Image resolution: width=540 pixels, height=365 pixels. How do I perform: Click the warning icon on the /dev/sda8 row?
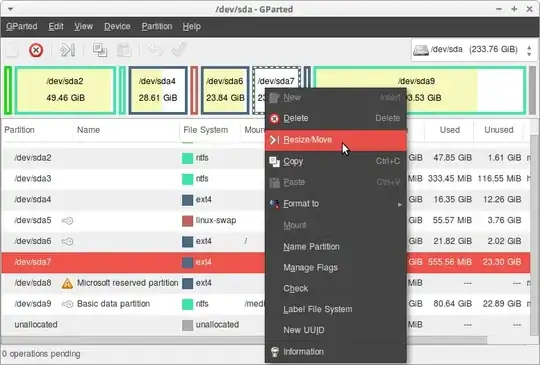[67, 283]
